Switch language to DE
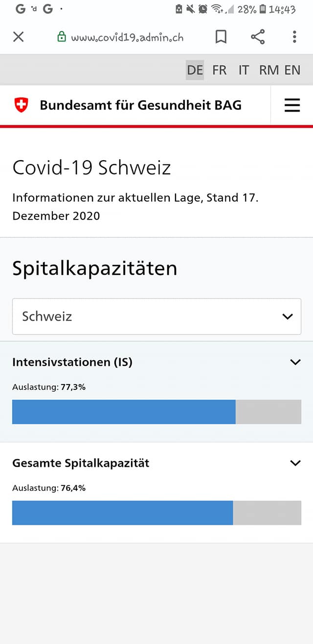This screenshot has width=313, height=644. (x=195, y=70)
